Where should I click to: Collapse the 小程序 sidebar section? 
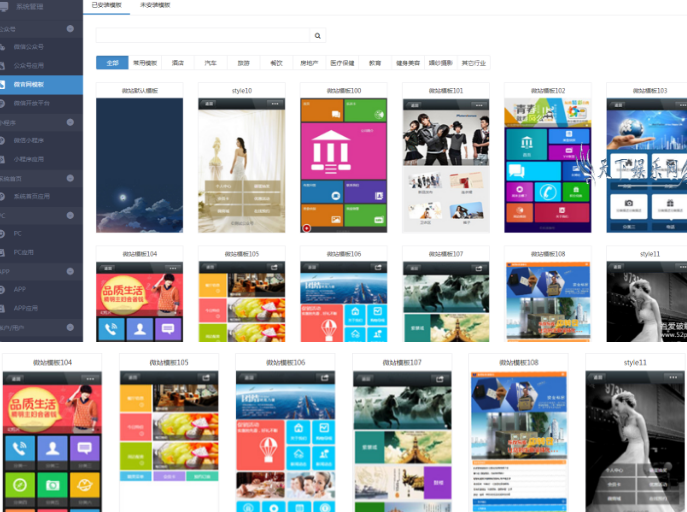point(70,122)
